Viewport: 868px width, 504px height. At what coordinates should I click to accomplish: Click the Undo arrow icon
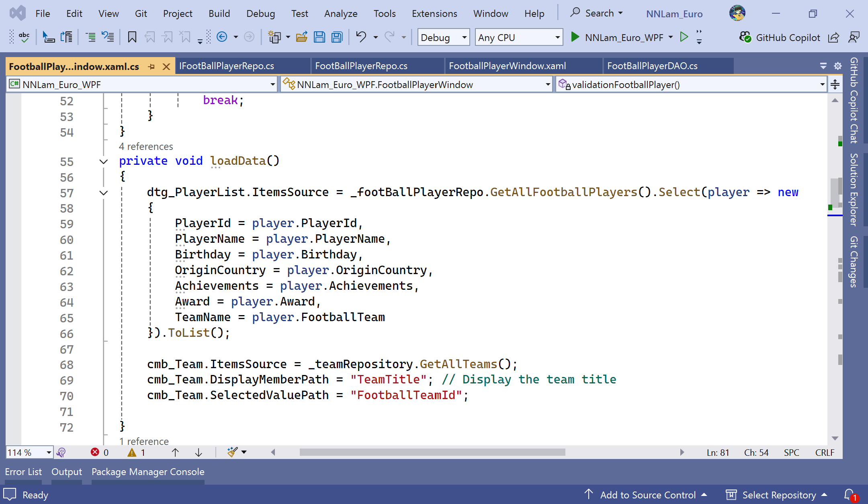pos(361,37)
